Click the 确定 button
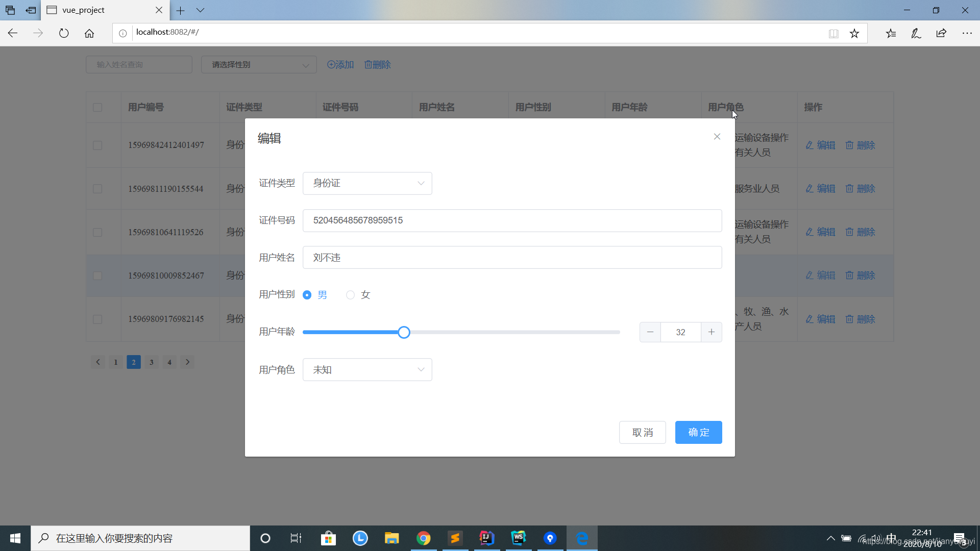 pyautogui.click(x=699, y=433)
